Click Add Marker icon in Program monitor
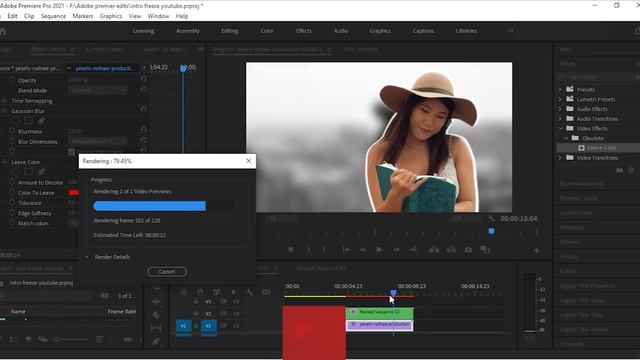 291,249
